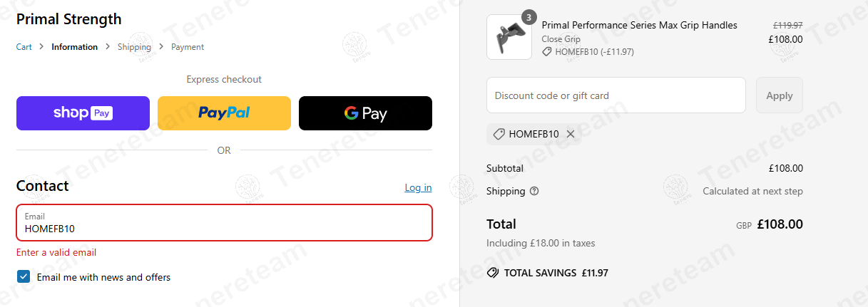This screenshot has height=307, width=868.
Task: Go back to Cart breadcrumb
Action: 24,47
